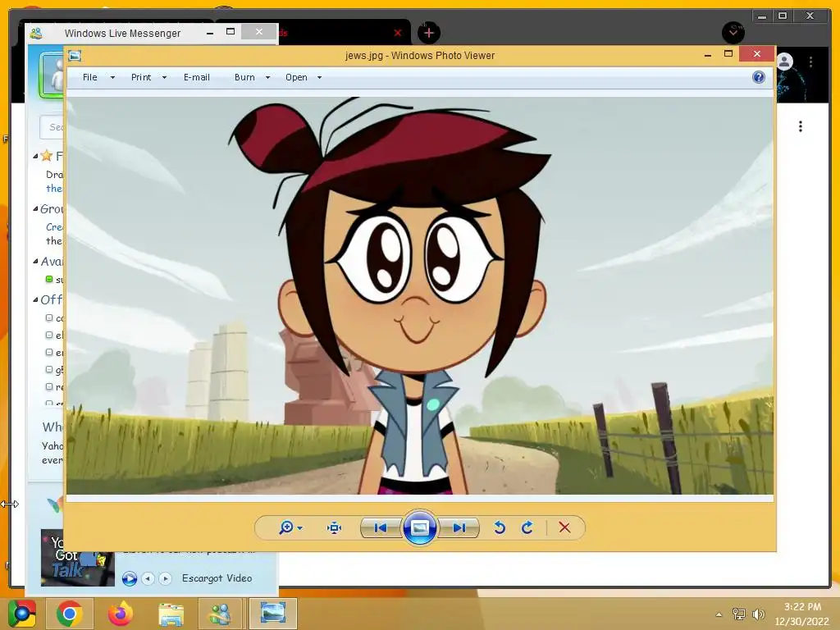The image size is (840, 630).
Task: Click the Photo Viewer title bar app icon
Action: pos(75,55)
